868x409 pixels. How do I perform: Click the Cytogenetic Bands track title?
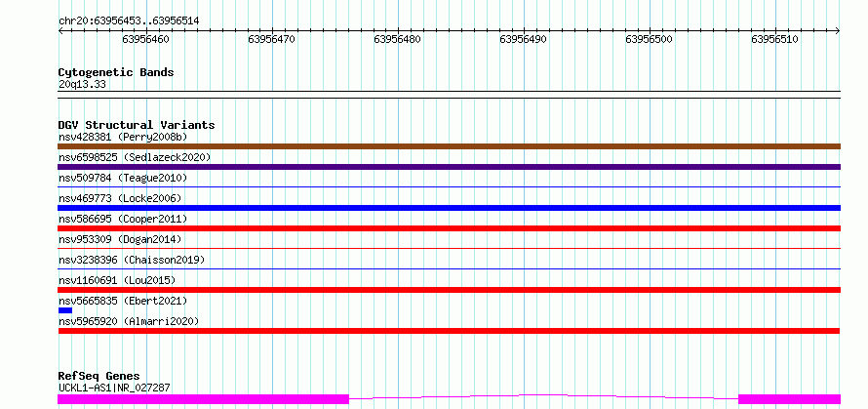[x=116, y=72]
